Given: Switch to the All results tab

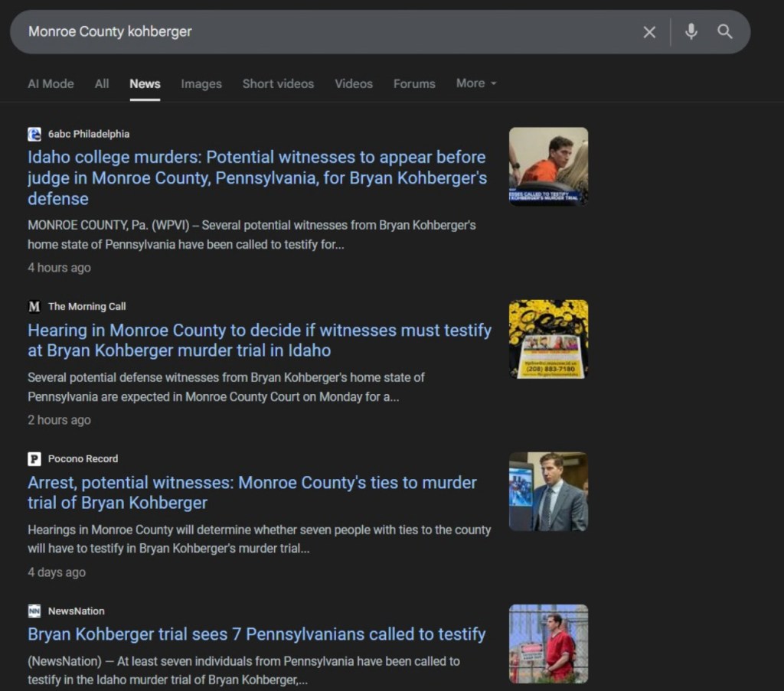Looking at the screenshot, I should tap(102, 84).
